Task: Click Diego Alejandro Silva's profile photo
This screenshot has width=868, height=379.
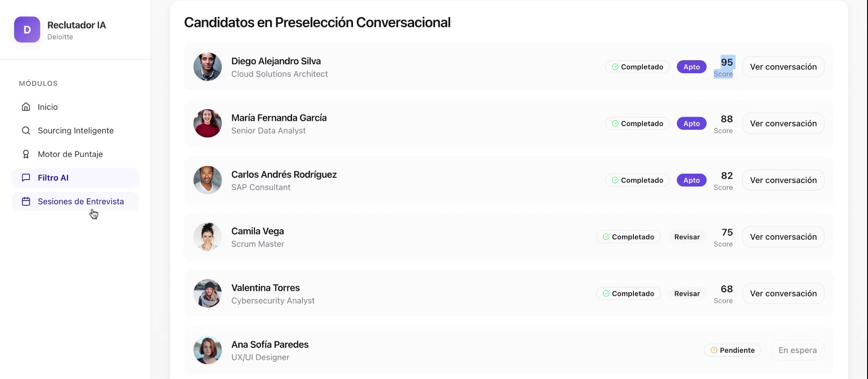Action: [x=208, y=67]
